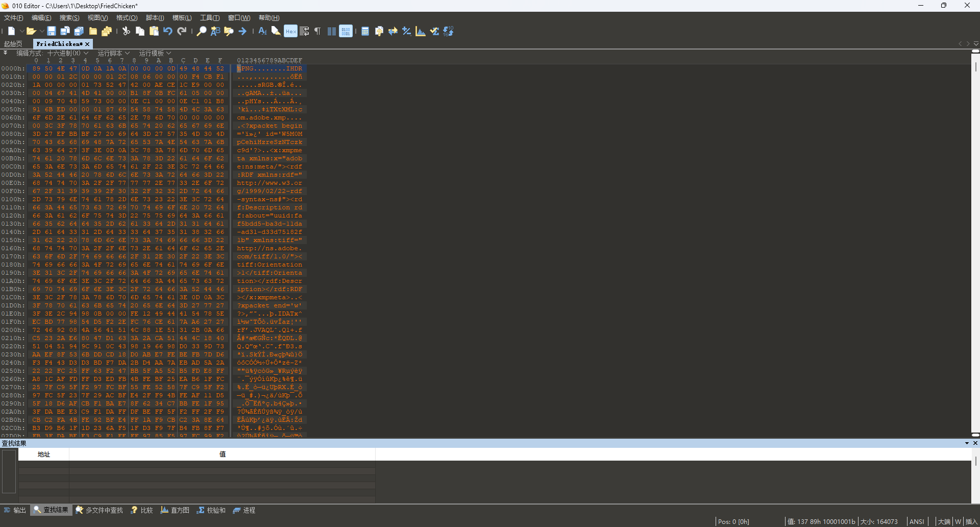Open the 模板(L) menu
Screen dimensions: 980x527
pos(182,18)
